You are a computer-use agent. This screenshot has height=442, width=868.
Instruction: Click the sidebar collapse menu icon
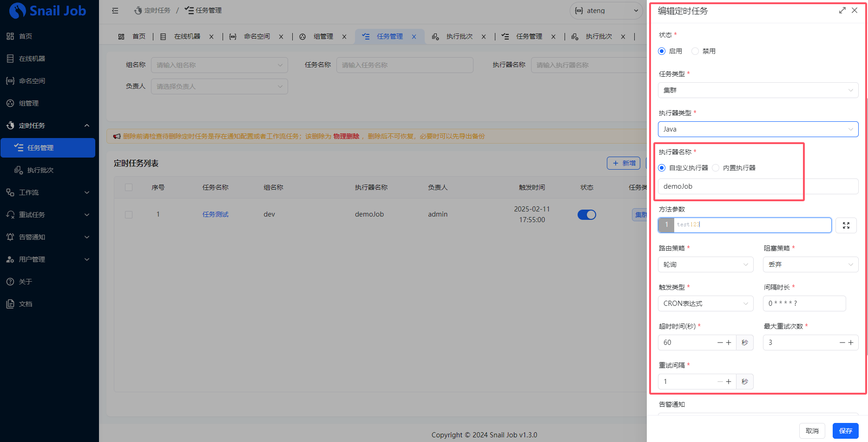coord(115,11)
